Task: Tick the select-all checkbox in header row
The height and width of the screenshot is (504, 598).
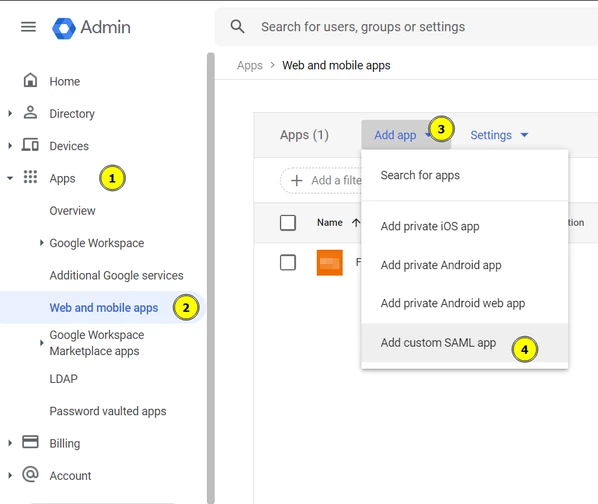Action: click(x=288, y=223)
